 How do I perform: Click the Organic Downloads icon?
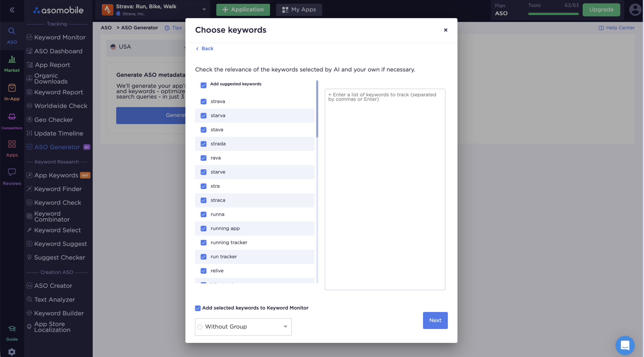(29, 78)
